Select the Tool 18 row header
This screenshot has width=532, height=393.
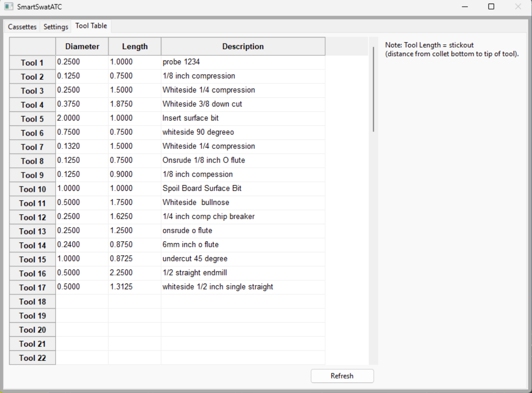pyautogui.click(x=32, y=302)
